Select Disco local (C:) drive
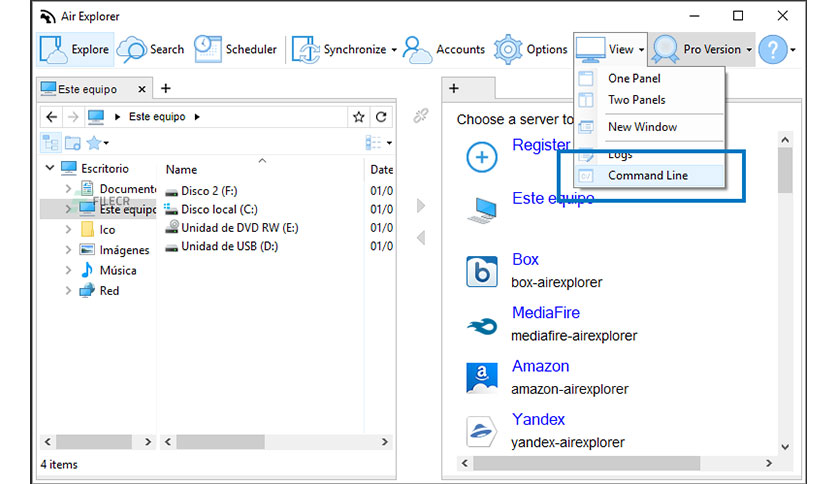Image resolution: width=836 pixels, height=484 pixels. point(219,209)
